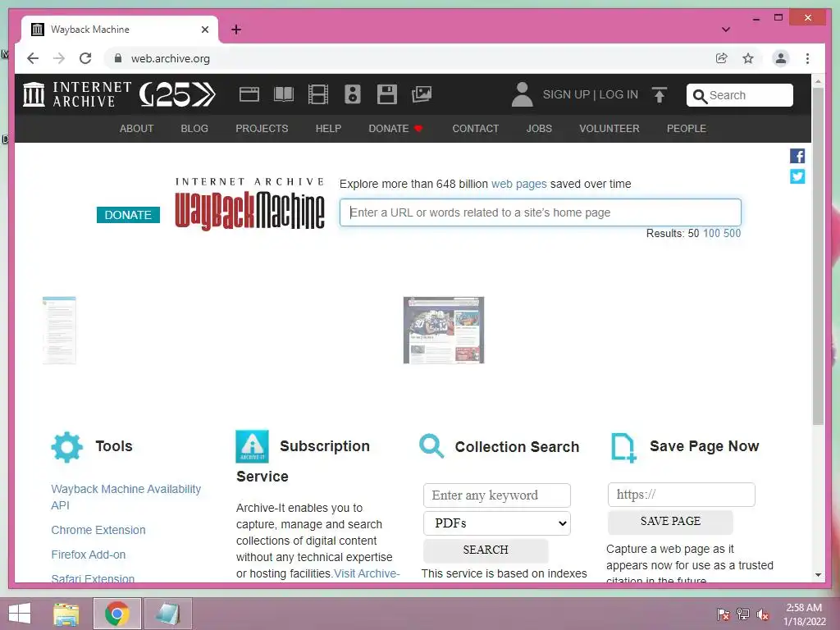Open Chrome Extension link
This screenshot has width=840, height=630.
click(98, 530)
